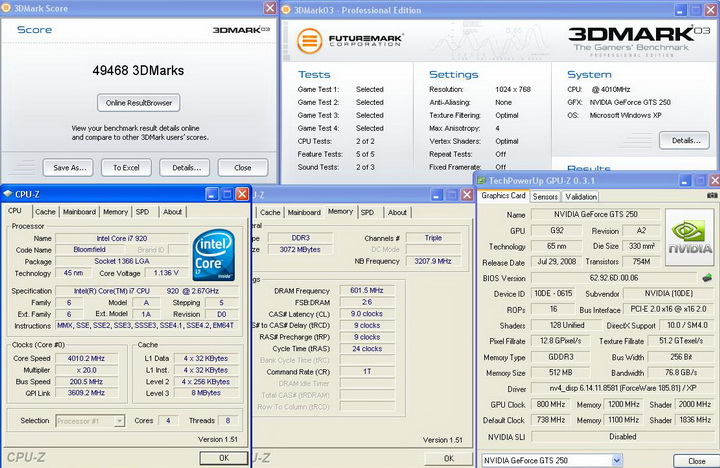This screenshot has height=468, width=720.
Task: Switch to the Sensors tab in GPU-Z
Action: click(x=545, y=197)
